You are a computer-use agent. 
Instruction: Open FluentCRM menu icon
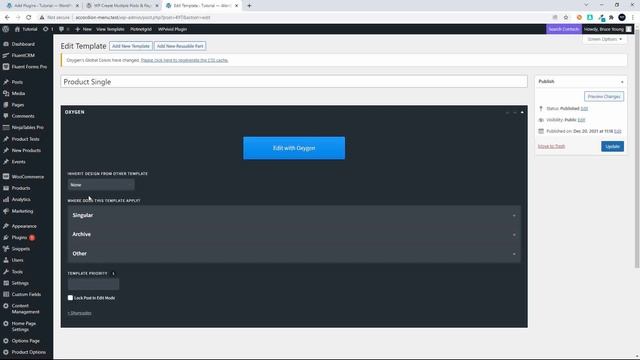(x=6, y=55)
